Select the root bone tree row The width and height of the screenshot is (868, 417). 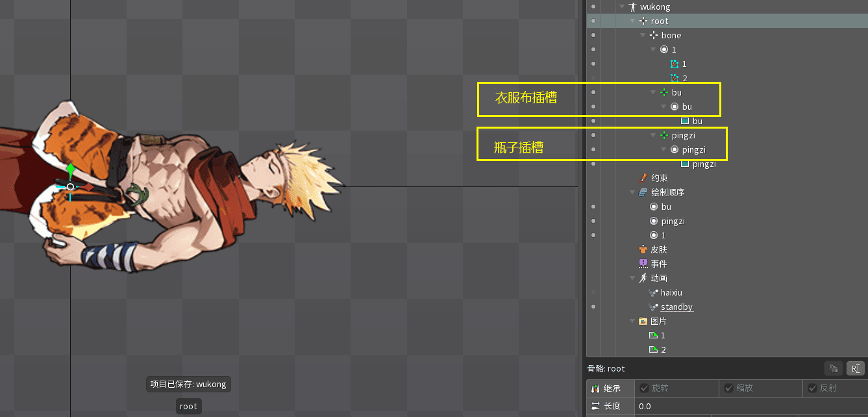(659, 21)
